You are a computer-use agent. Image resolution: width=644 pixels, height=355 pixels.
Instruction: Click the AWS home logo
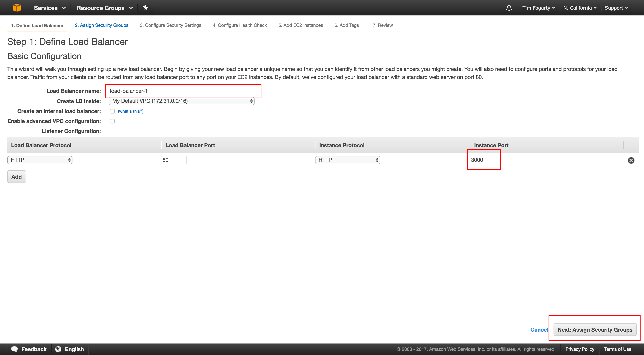(x=16, y=7)
